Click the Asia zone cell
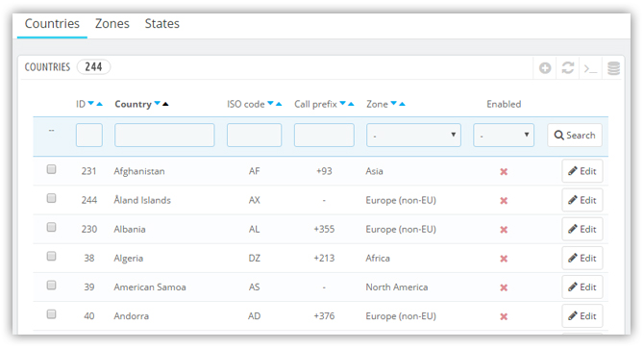644x349 pixels. (374, 171)
